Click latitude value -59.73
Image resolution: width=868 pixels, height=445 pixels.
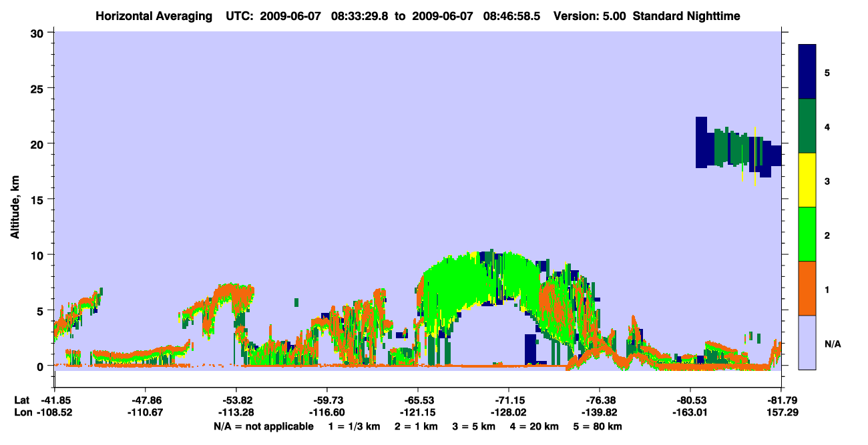click(327, 400)
